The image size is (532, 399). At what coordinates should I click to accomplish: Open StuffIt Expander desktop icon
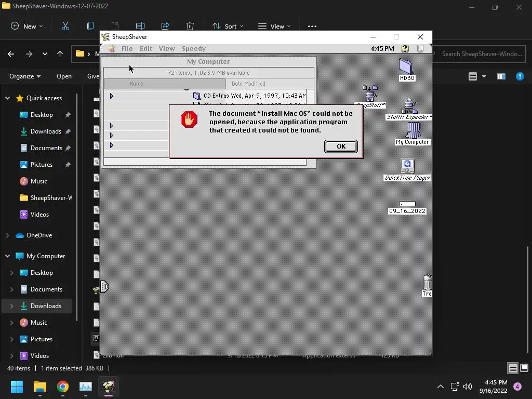pyautogui.click(x=409, y=109)
